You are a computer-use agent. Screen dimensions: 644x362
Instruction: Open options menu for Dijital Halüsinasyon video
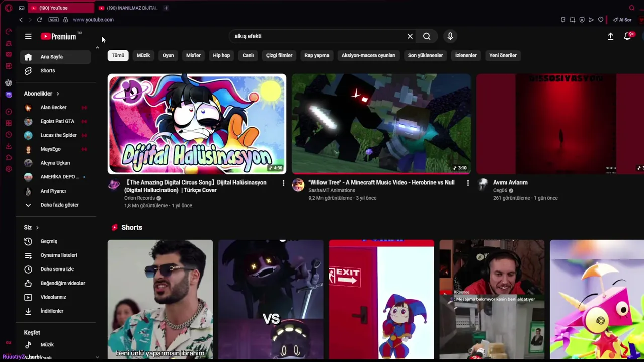[283, 183]
